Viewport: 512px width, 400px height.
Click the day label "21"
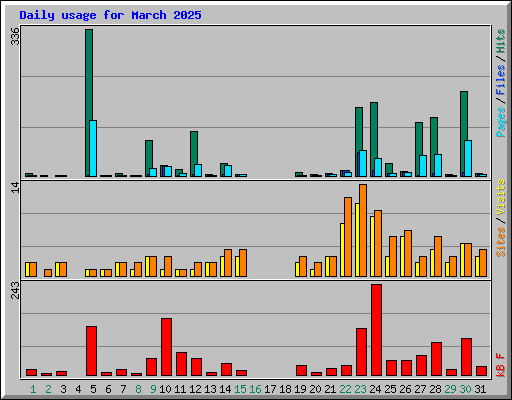pos(330,389)
